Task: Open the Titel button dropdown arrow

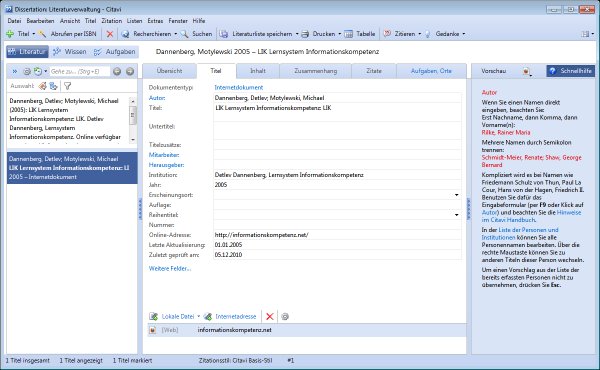Action: pos(34,34)
